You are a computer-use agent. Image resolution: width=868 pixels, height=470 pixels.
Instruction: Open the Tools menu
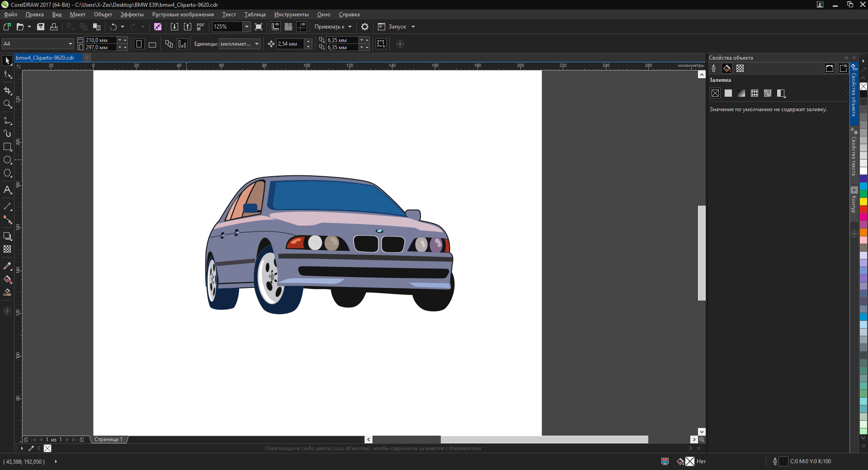[x=291, y=14]
